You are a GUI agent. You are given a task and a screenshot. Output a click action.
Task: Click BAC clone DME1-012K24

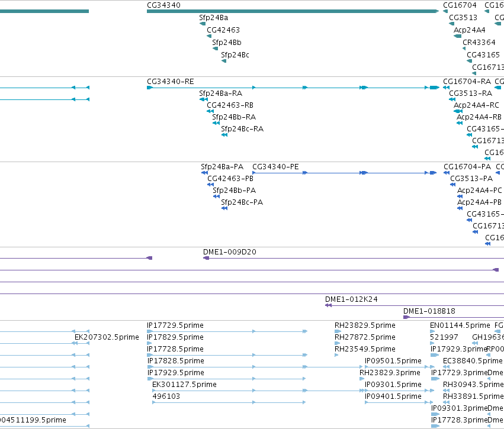415,305
